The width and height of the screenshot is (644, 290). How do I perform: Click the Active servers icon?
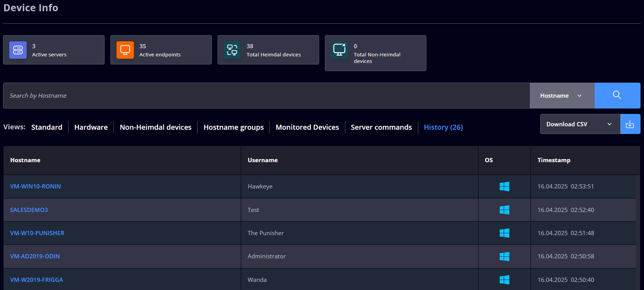[18, 50]
